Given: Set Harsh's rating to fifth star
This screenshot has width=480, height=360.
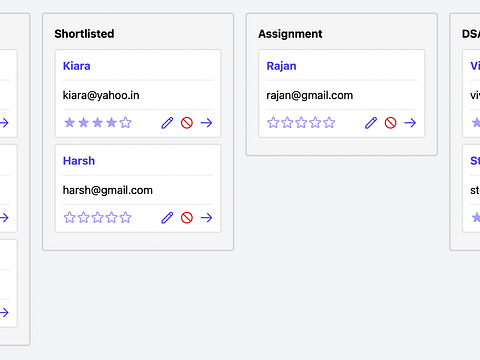Looking at the screenshot, I should coord(126,217).
